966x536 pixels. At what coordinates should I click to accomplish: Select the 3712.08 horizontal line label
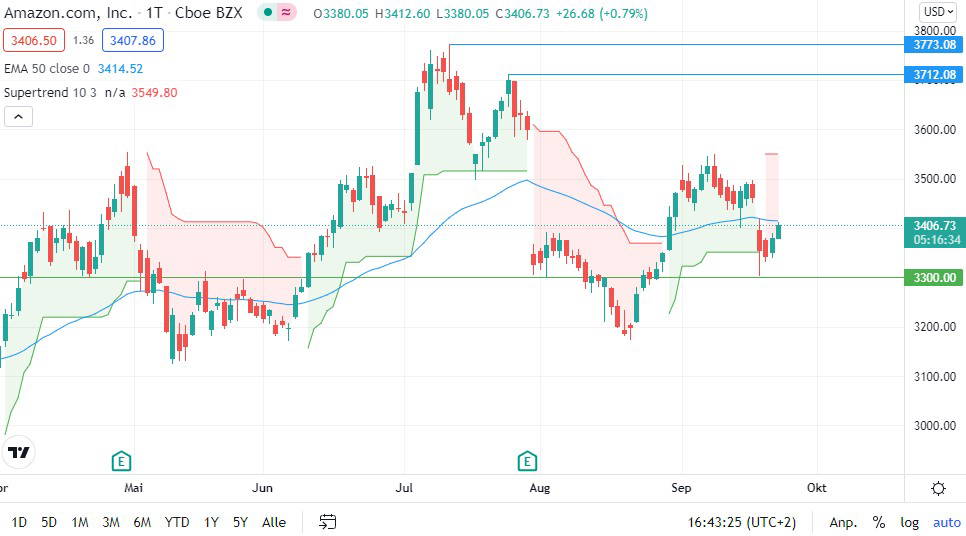[935, 75]
